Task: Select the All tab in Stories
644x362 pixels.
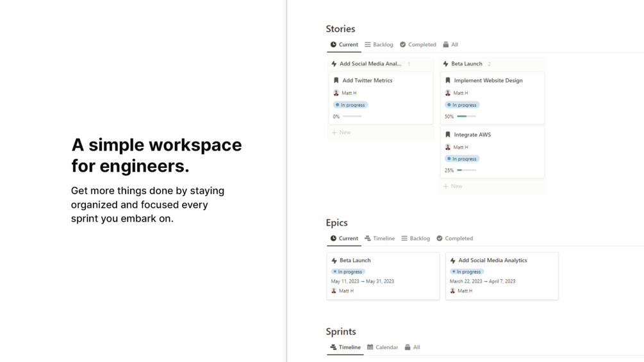Action: 450,44
